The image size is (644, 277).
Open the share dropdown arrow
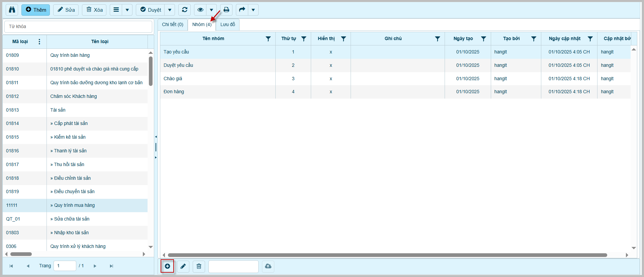[x=253, y=10]
